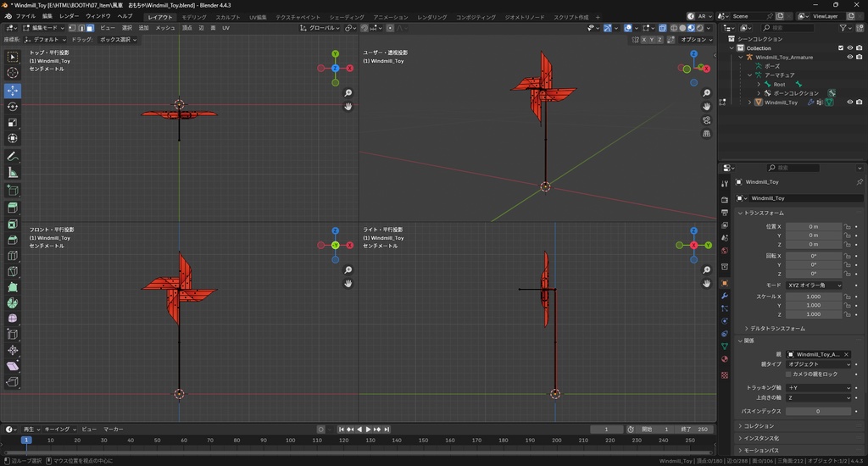Select the Scale tool in left toolbar

pos(12,122)
